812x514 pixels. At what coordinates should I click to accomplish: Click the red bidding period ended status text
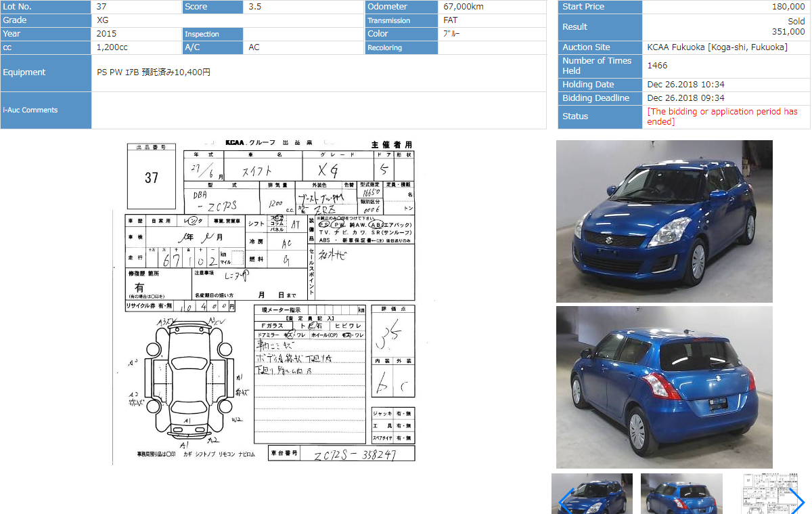click(x=722, y=116)
